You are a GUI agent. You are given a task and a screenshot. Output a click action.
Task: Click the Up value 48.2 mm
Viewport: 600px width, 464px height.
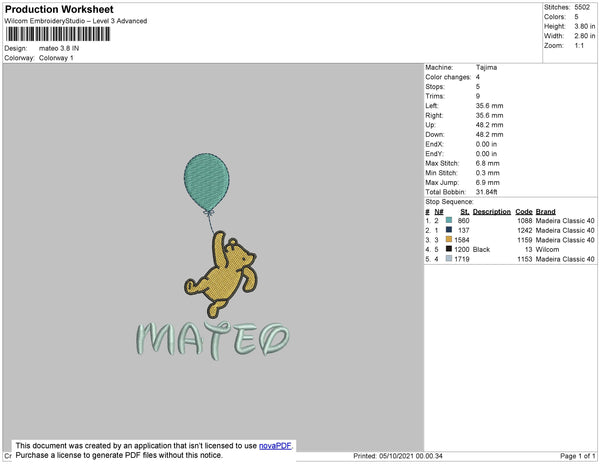tap(489, 125)
